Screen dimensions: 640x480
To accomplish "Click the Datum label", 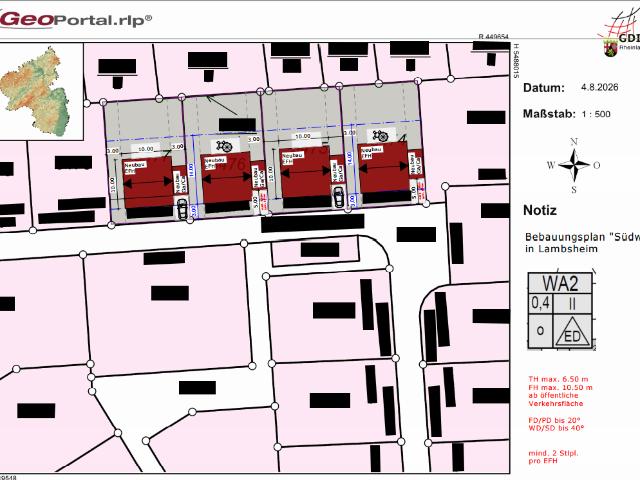I will pos(544,88).
